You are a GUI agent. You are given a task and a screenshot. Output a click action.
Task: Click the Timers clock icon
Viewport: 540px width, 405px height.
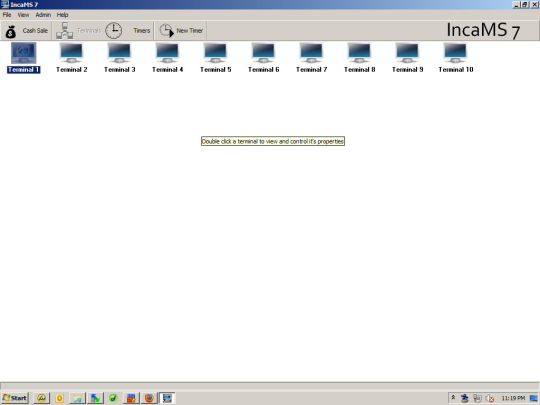click(x=114, y=31)
